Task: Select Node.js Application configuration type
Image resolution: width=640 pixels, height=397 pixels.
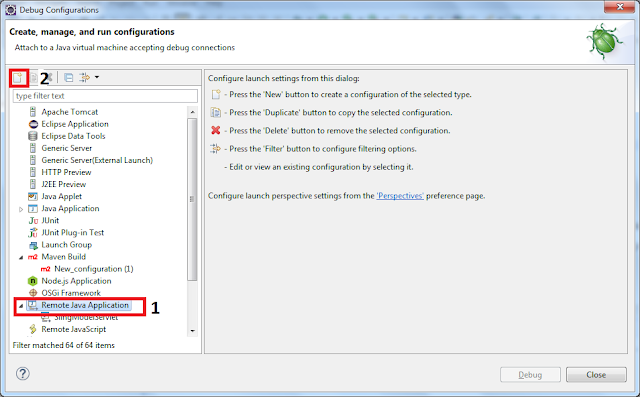Action: pyautogui.click(x=76, y=281)
